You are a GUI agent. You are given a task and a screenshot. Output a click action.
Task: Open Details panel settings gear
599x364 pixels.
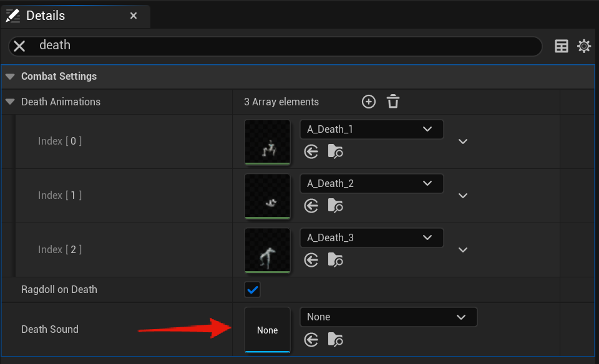(x=584, y=45)
